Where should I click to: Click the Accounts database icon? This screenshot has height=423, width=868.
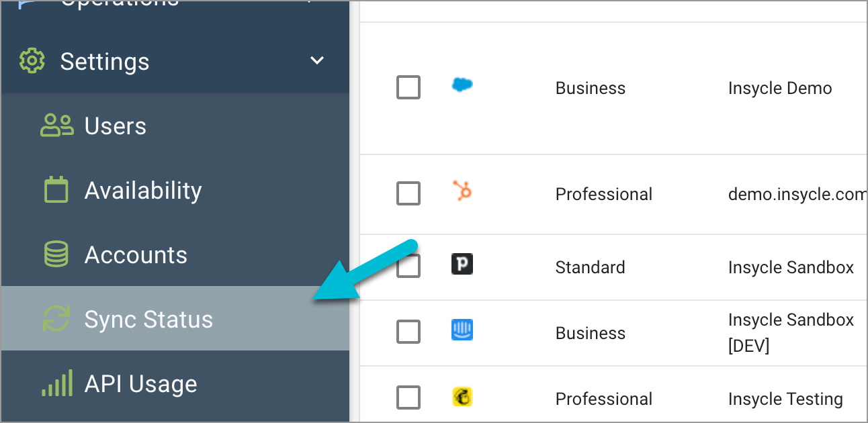(56, 254)
